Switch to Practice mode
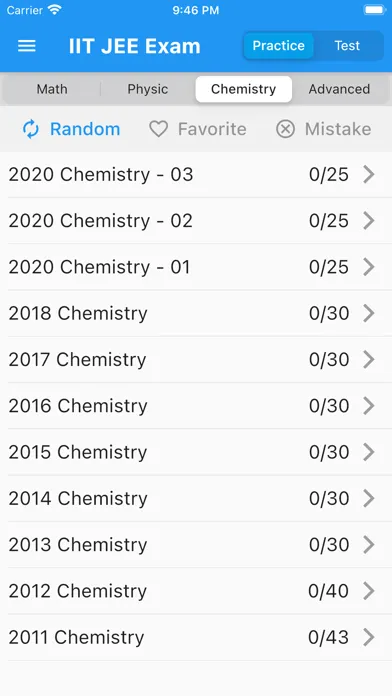Screen dimensions: 392x696 coord(278,46)
